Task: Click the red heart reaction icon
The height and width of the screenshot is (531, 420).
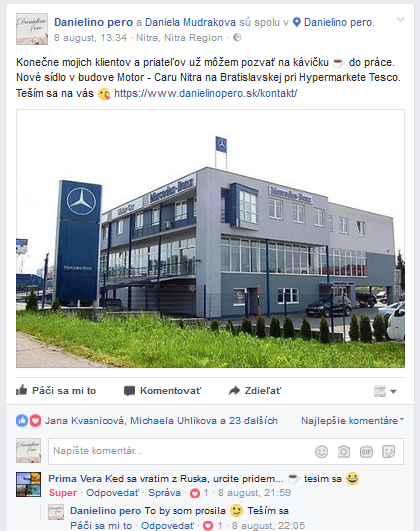Action: (x=35, y=421)
